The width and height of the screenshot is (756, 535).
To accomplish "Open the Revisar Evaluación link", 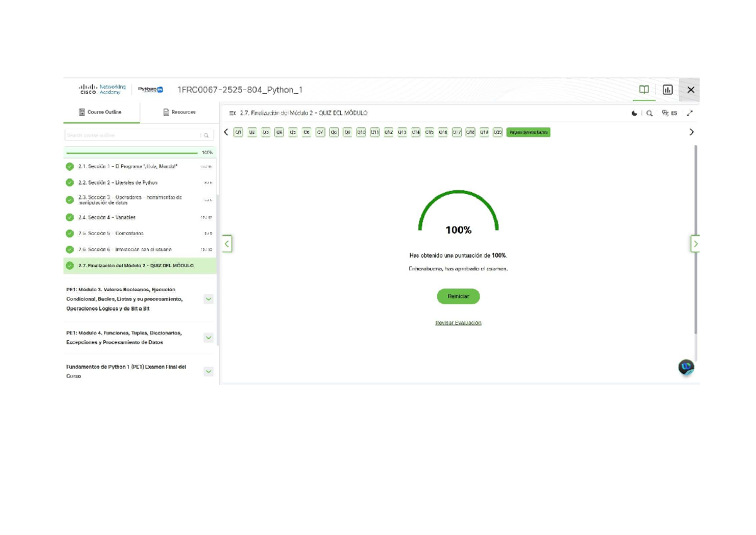I will tap(458, 323).
